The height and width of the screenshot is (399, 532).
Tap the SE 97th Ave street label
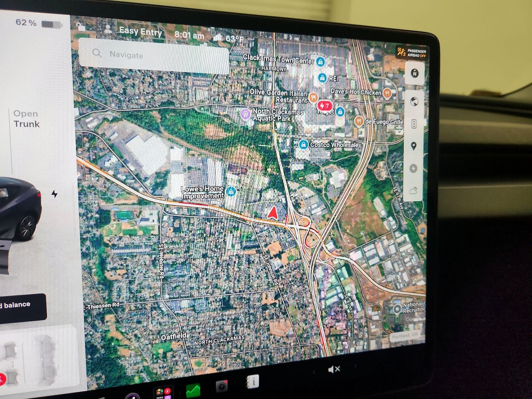[x=398, y=198]
